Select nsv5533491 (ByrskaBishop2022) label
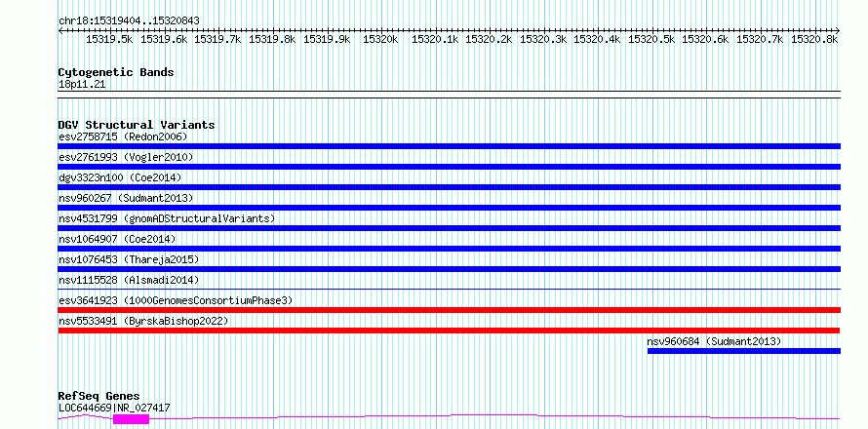The image size is (868, 429). tap(143, 321)
